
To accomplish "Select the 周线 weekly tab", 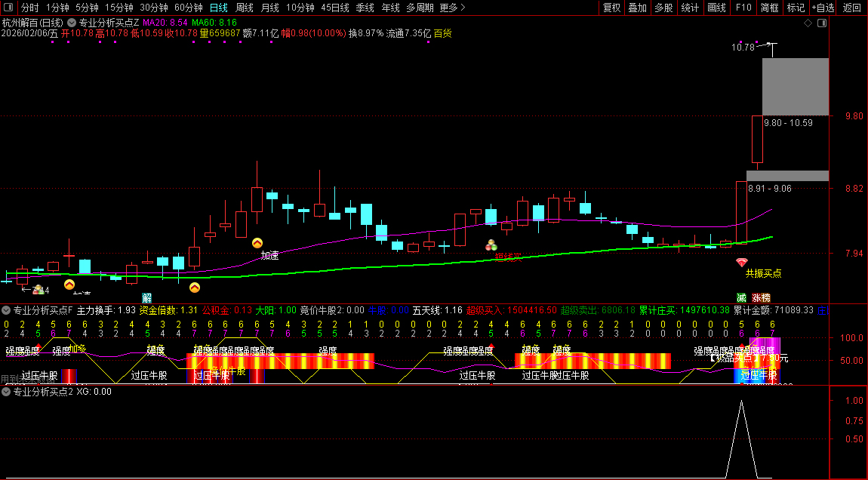I will click(x=244, y=8).
